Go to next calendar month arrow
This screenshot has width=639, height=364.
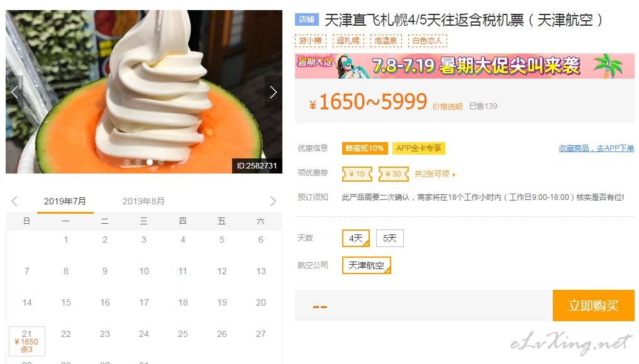[x=272, y=201]
